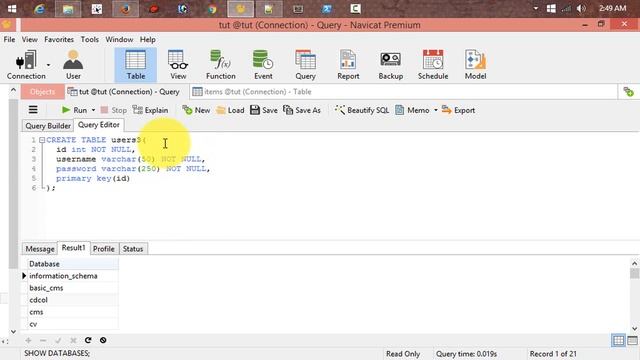Select the Query Editor tab
This screenshot has height=360, width=640.
(x=98, y=125)
